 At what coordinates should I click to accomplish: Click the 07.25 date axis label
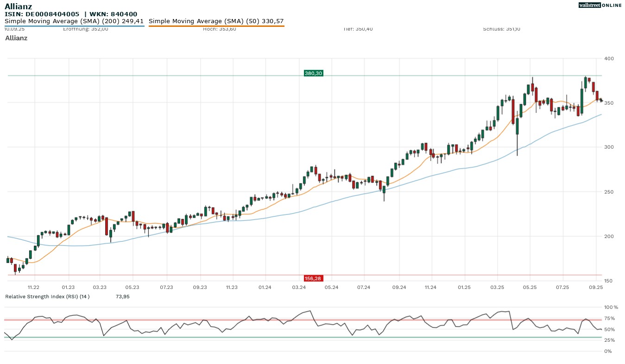(x=562, y=288)
